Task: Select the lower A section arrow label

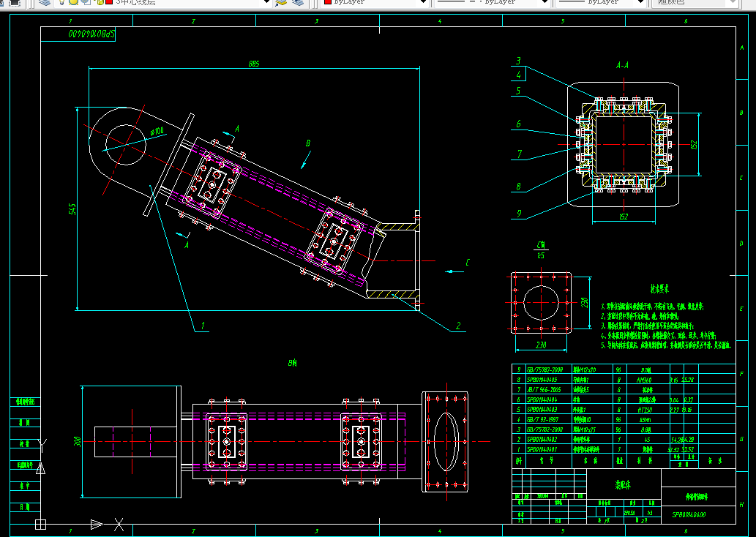Action: pyautogui.click(x=187, y=245)
